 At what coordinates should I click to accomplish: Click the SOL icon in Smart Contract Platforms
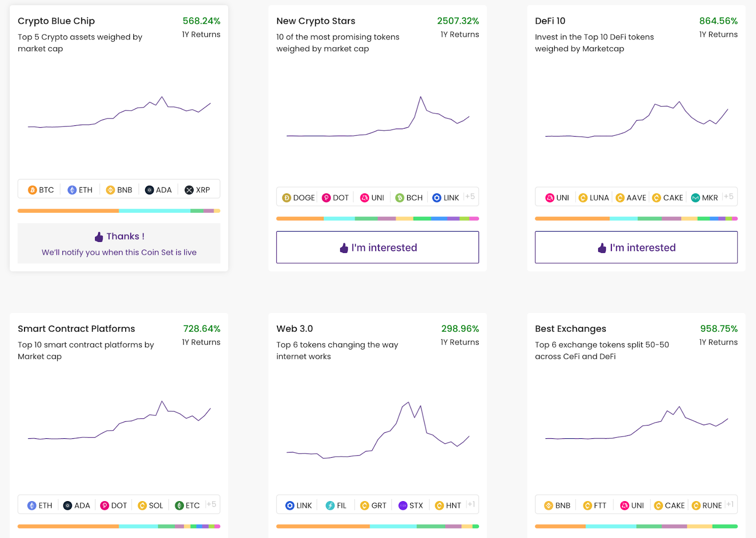[142, 506]
